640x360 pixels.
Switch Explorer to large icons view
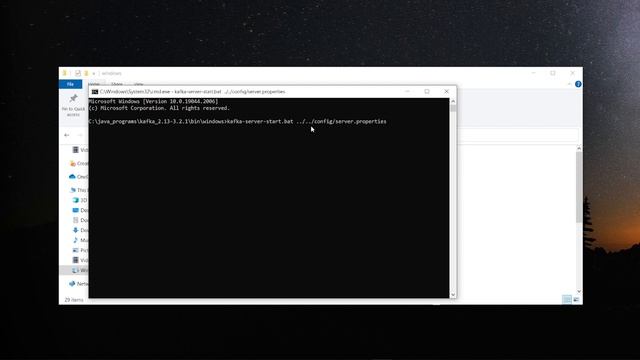coord(576,300)
